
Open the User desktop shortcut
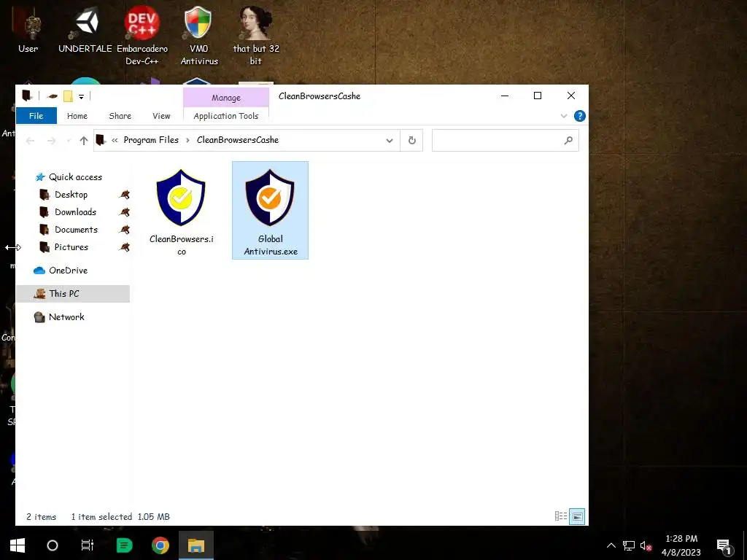[x=28, y=31]
